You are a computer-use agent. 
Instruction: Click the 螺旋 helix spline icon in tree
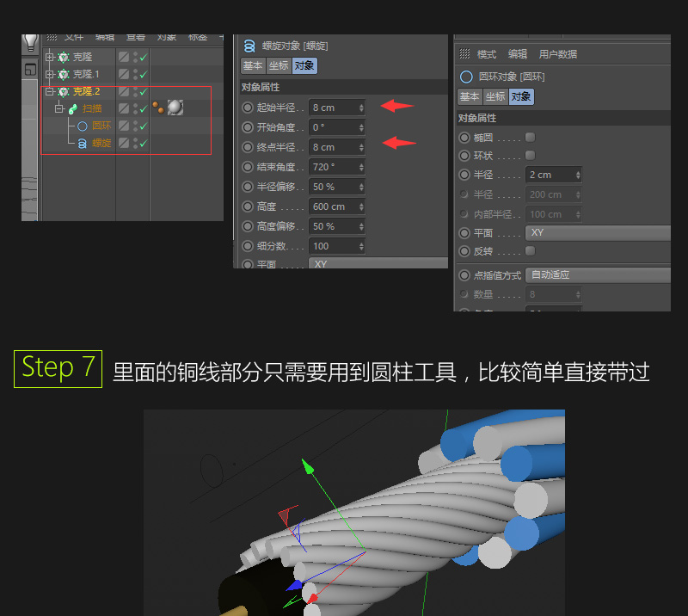83,144
